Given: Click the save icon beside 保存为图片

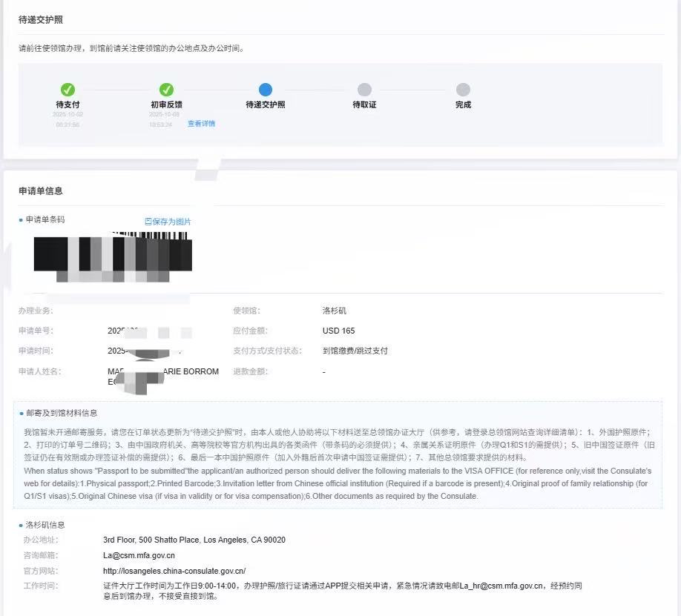Looking at the screenshot, I should (x=148, y=222).
